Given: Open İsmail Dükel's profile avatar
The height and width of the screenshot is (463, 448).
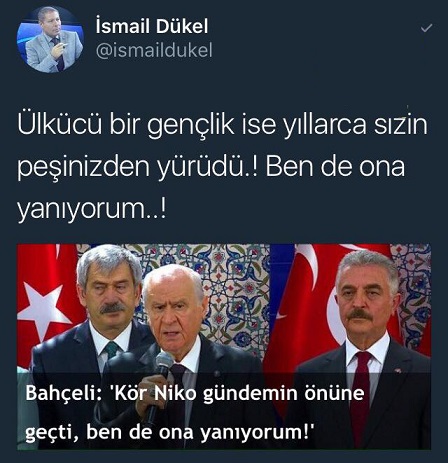Looking at the screenshot, I should (50, 39).
